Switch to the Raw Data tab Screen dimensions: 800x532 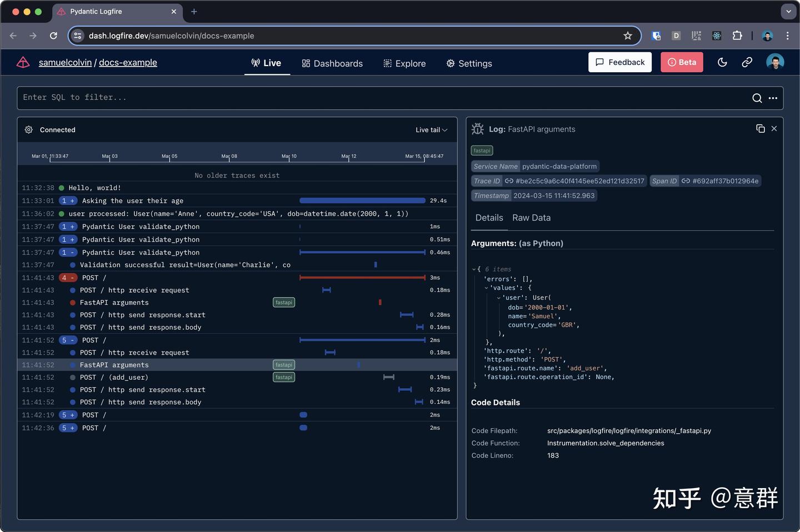532,218
